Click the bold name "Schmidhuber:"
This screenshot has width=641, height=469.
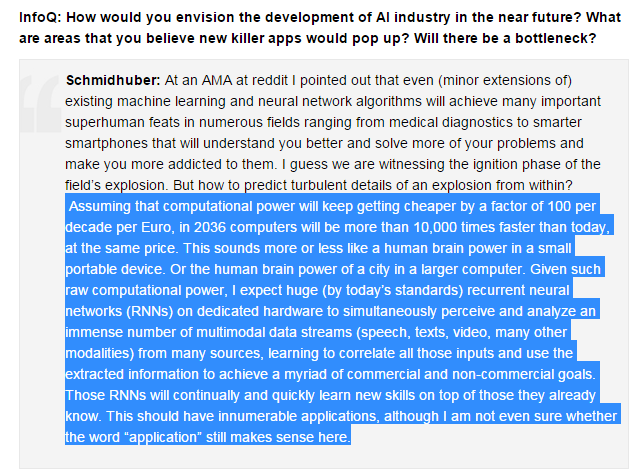[x=113, y=80]
